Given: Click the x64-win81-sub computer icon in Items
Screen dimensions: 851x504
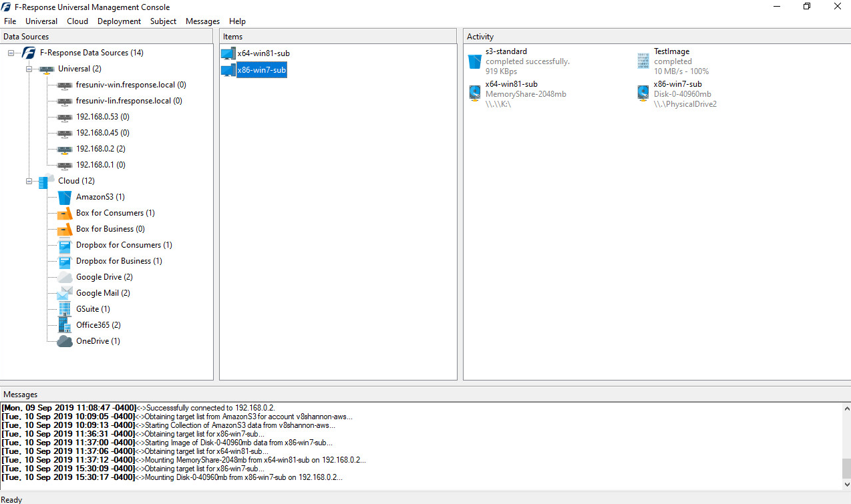Looking at the screenshot, I should tap(228, 53).
